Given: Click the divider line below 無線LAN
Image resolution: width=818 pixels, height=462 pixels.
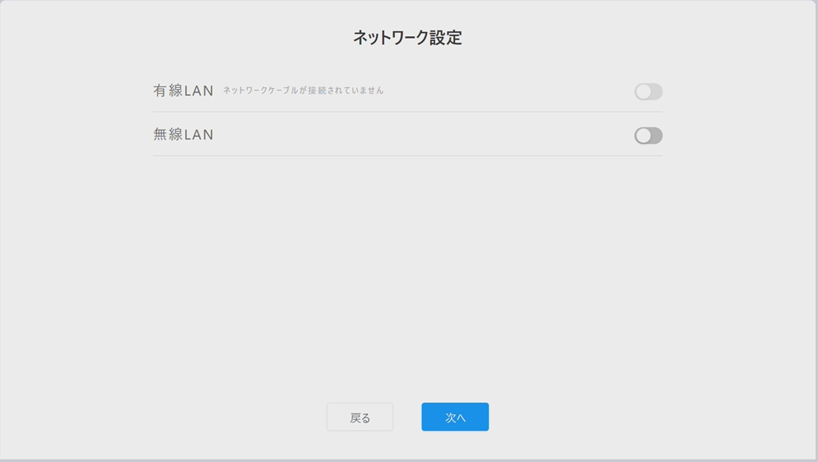Looking at the screenshot, I should tap(407, 155).
